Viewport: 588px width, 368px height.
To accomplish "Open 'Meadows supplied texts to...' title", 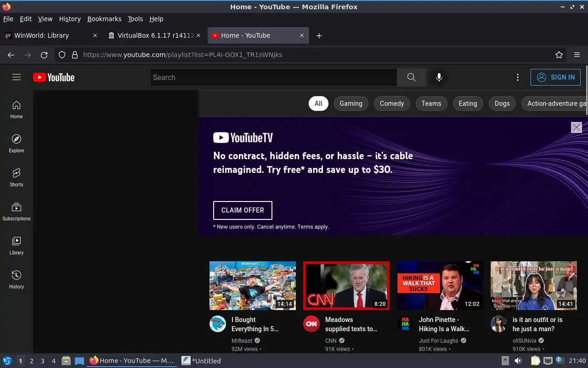I will 351,324.
